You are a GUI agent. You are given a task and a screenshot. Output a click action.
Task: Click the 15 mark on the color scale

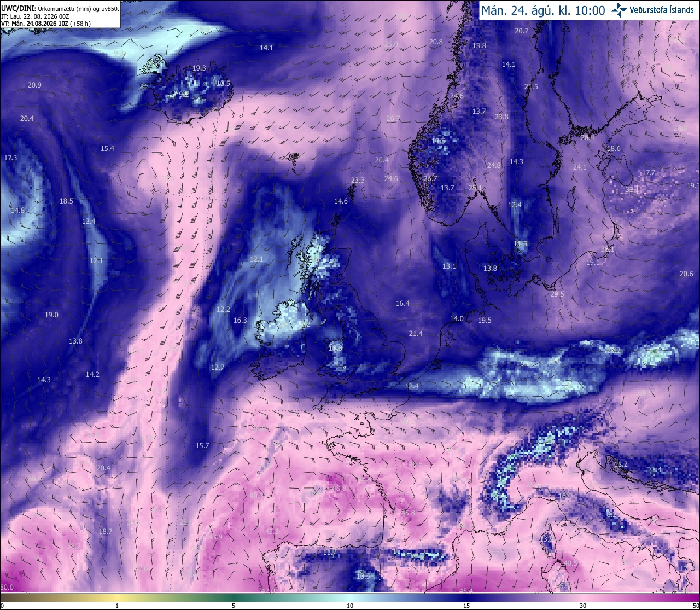(x=466, y=606)
